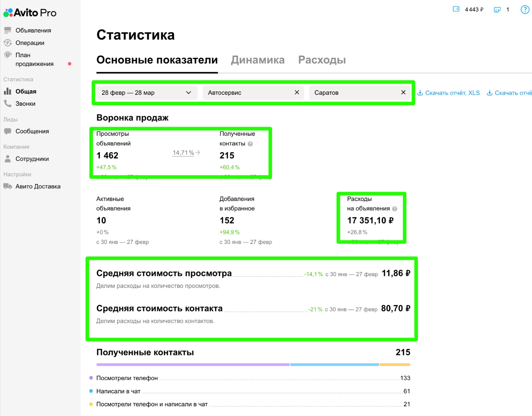The height and width of the screenshot is (416, 532).
Task: Click the 14,71 % conversion rate link
Action: point(183,153)
